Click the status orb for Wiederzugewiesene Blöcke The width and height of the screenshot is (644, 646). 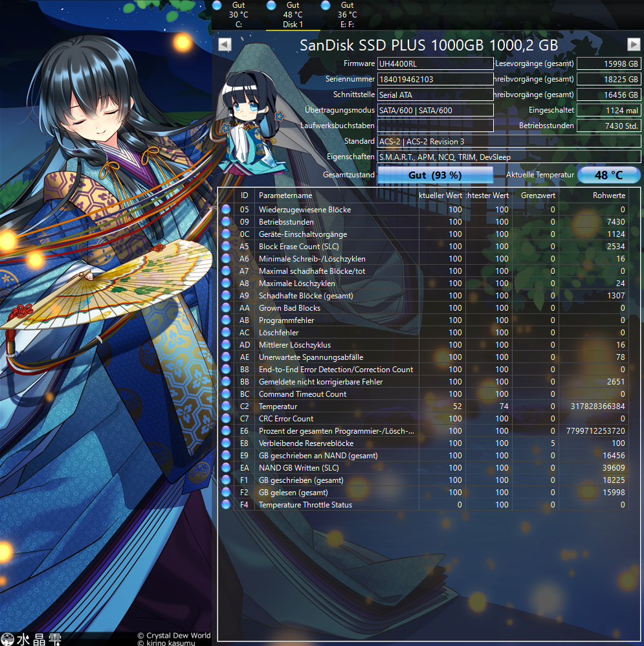226,209
